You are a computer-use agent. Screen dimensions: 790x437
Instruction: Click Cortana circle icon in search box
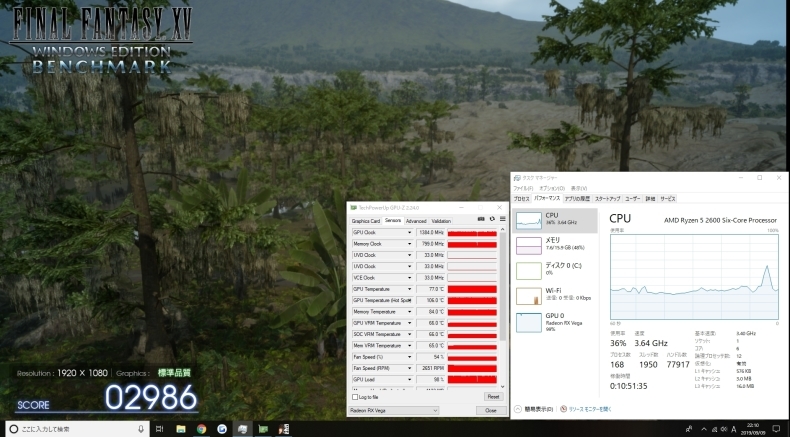point(14,429)
